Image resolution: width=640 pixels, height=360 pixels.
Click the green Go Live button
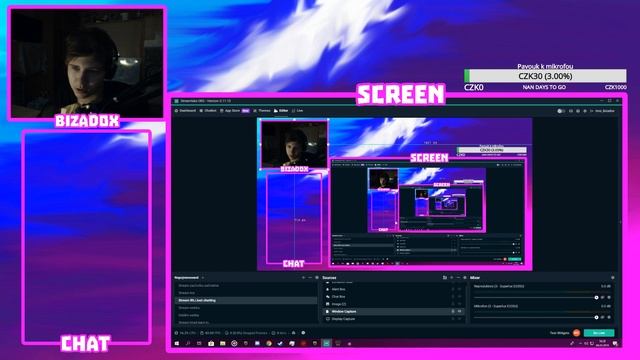point(599,333)
